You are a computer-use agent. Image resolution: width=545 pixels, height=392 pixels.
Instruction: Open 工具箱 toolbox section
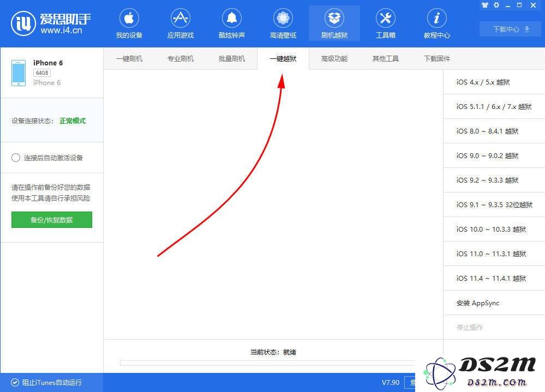[x=386, y=23]
